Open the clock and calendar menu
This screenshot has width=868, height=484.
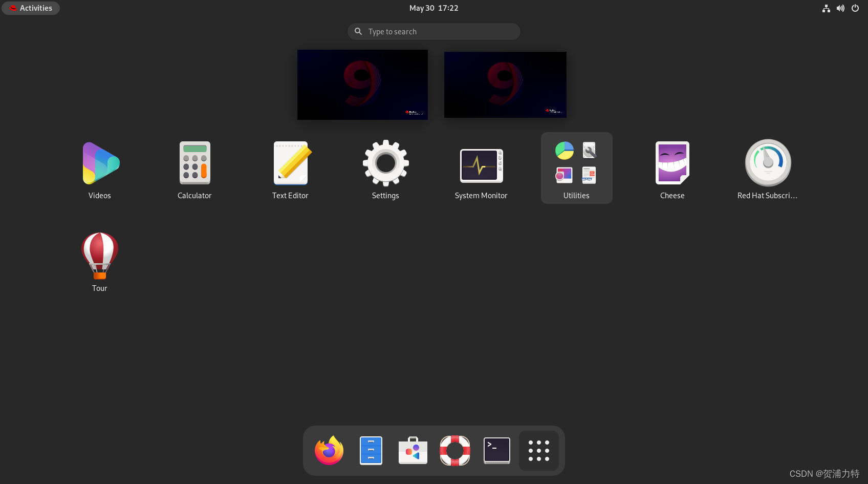tap(433, 8)
